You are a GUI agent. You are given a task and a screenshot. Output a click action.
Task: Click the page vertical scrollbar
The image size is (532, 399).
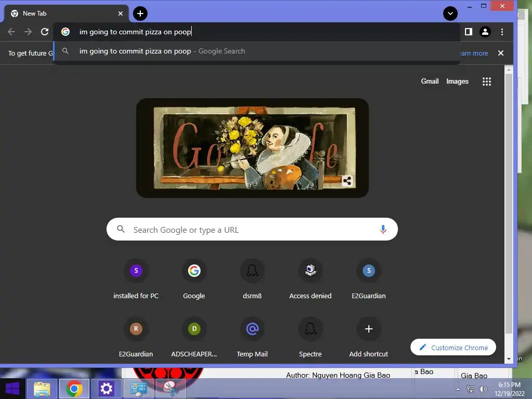[509, 204]
